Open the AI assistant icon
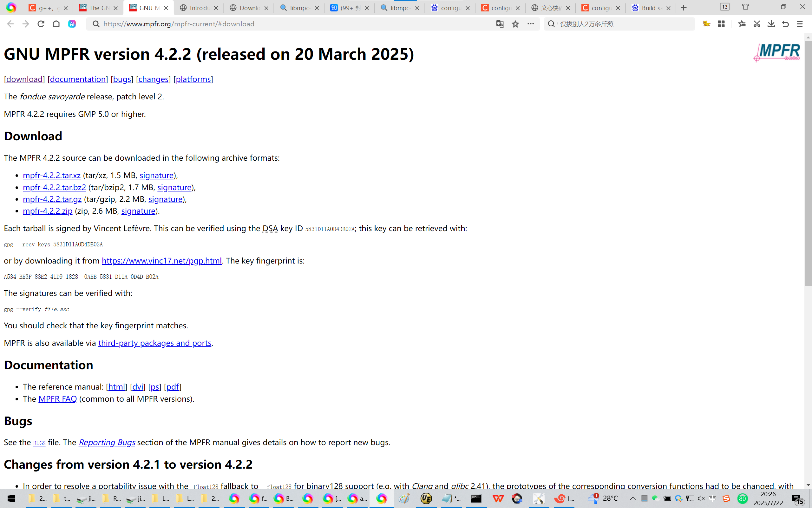This screenshot has width=812, height=508. (x=72, y=24)
